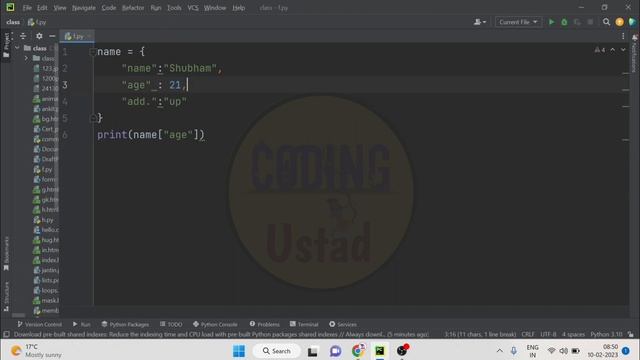Open PyCharm from the Windows taskbar

(x=380, y=351)
